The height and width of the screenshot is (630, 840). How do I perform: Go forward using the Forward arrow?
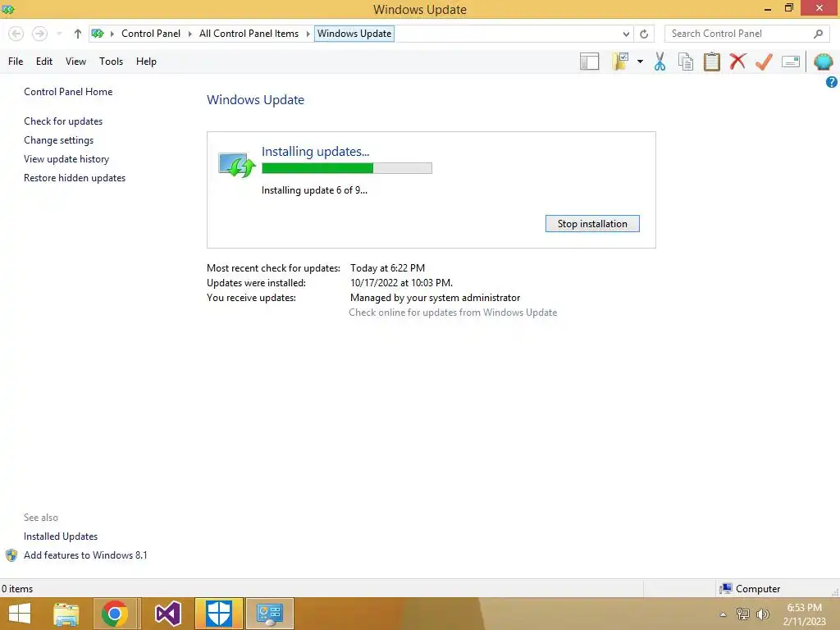point(39,34)
